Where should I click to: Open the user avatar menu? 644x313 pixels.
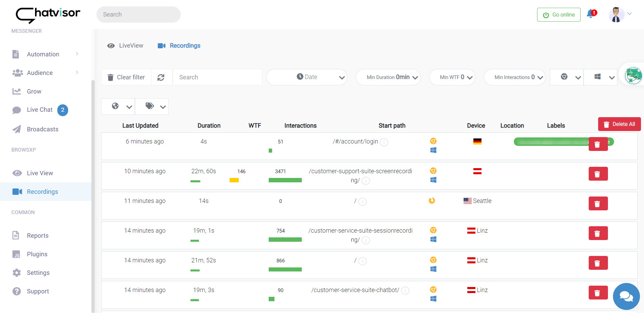point(620,15)
